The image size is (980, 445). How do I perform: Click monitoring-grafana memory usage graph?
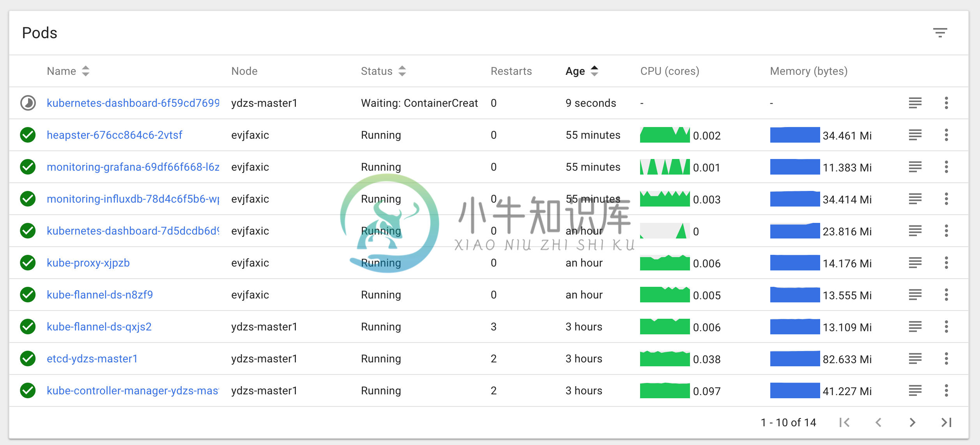[x=795, y=167]
